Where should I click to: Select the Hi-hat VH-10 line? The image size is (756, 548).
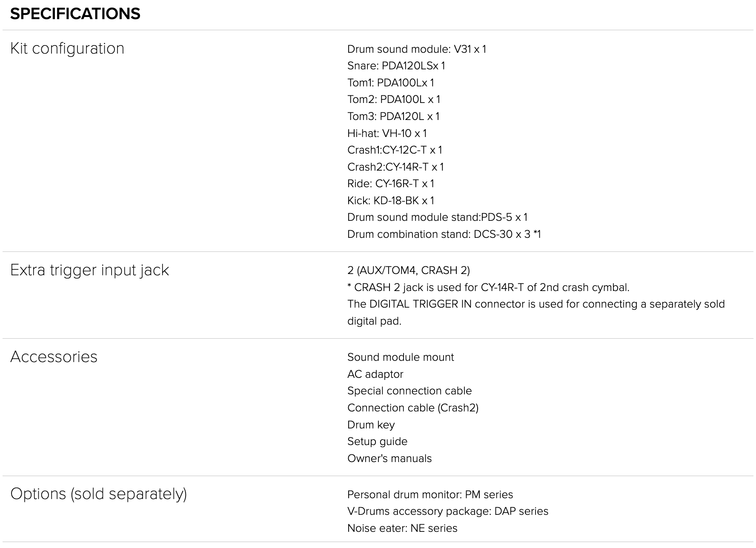(x=387, y=134)
